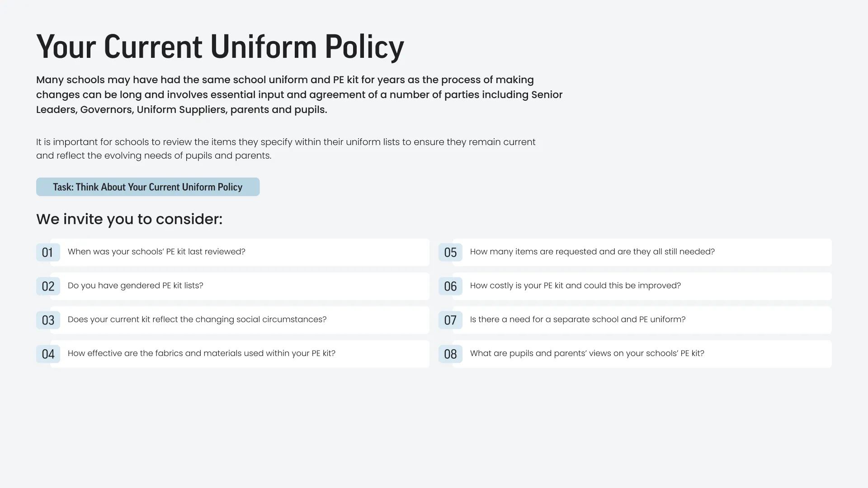Screen dimensions: 868x488
Task: Click the 04 number badge
Action: pos(48,354)
